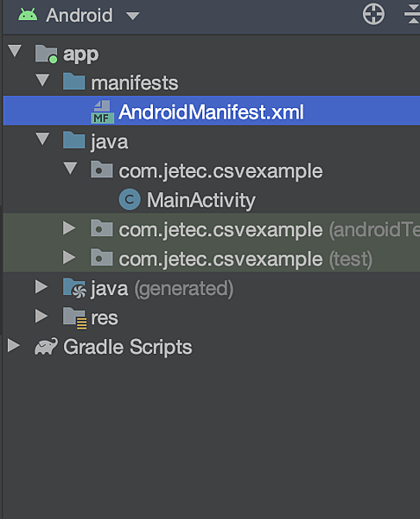Click the collapse all icon

[x=413, y=14]
